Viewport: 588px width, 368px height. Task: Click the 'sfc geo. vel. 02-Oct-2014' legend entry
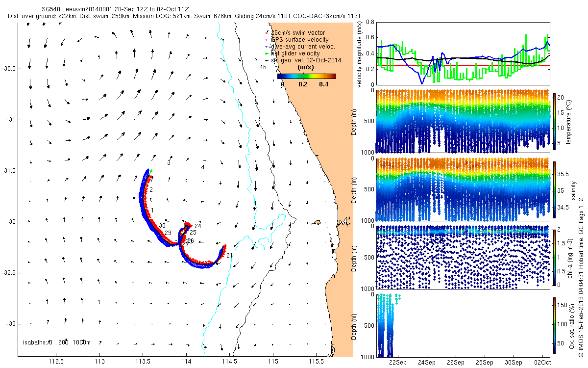306,60
